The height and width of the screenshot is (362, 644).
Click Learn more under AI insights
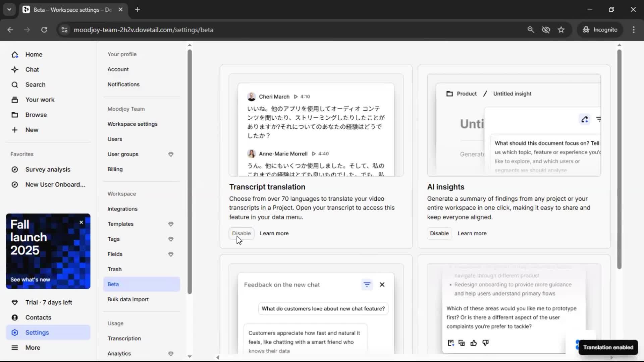pos(472,233)
